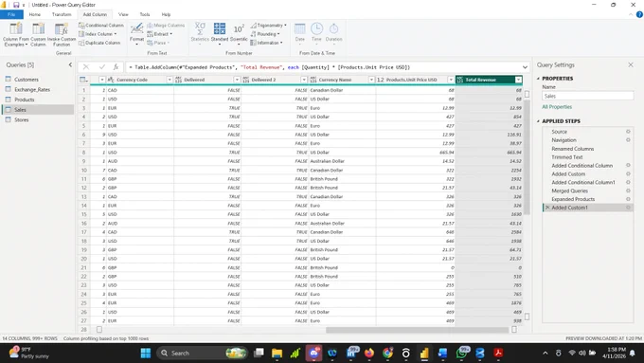644x363 pixels.
Task: Open the File tab
Action: pos(11,14)
